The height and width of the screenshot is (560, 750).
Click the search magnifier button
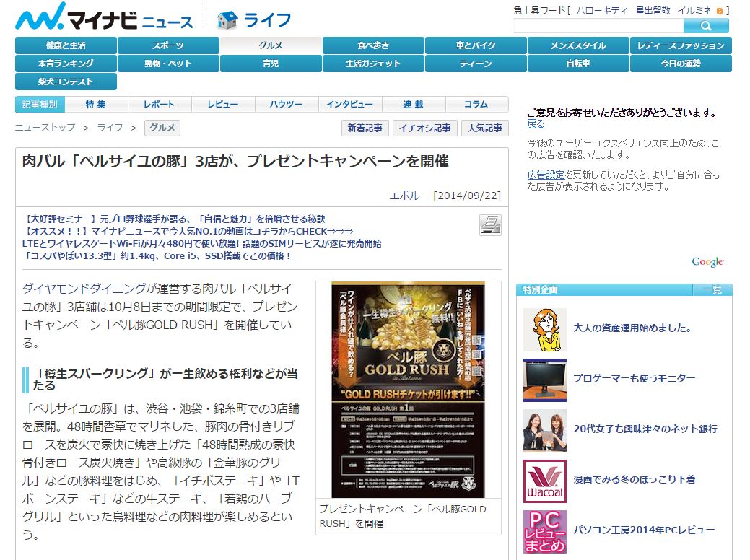(706, 26)
